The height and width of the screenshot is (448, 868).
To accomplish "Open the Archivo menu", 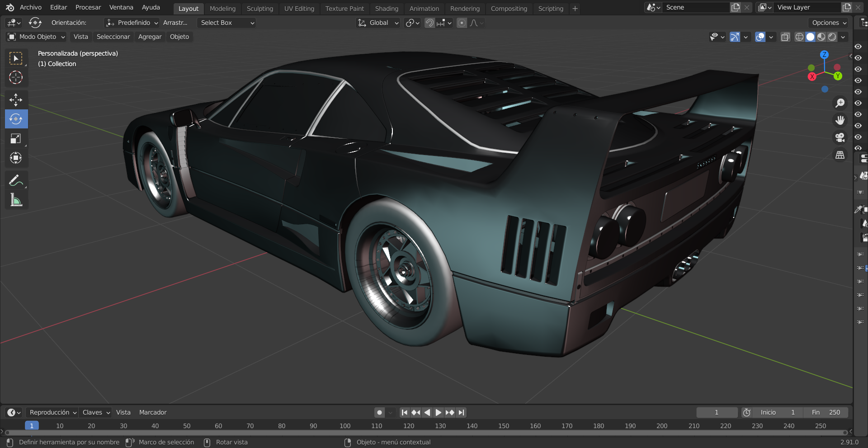I will (x=31, y=7).
